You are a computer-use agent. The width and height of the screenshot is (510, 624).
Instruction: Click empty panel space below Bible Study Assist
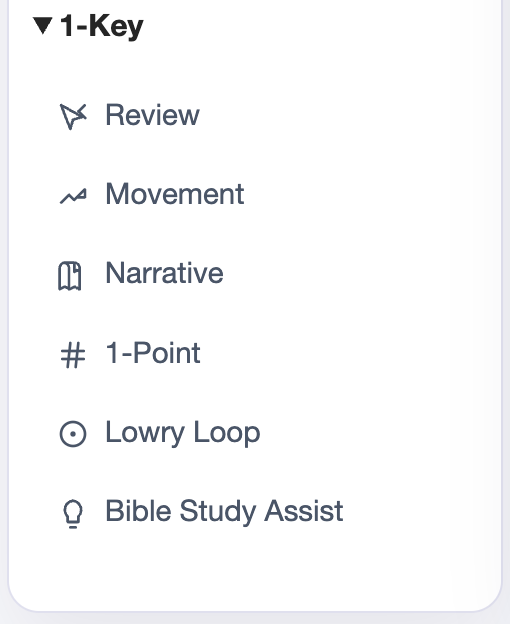255,569
